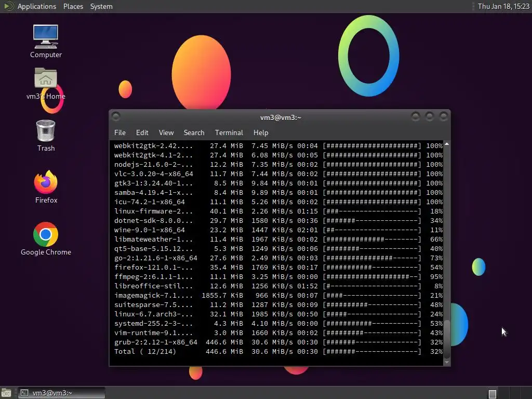Click the "40.1 MiB" size of linux-firmware
Image resolution: width=532 pixels, height=399 pixels.
227,211
